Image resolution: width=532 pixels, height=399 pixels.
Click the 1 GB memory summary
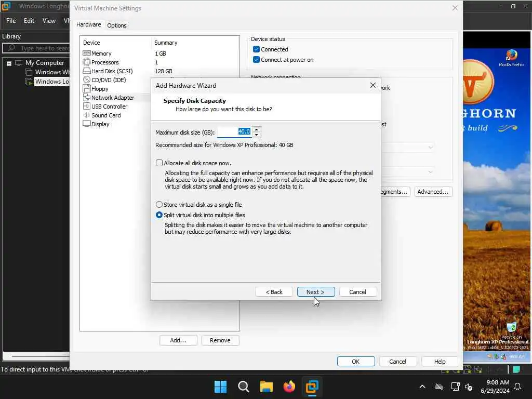161,54
